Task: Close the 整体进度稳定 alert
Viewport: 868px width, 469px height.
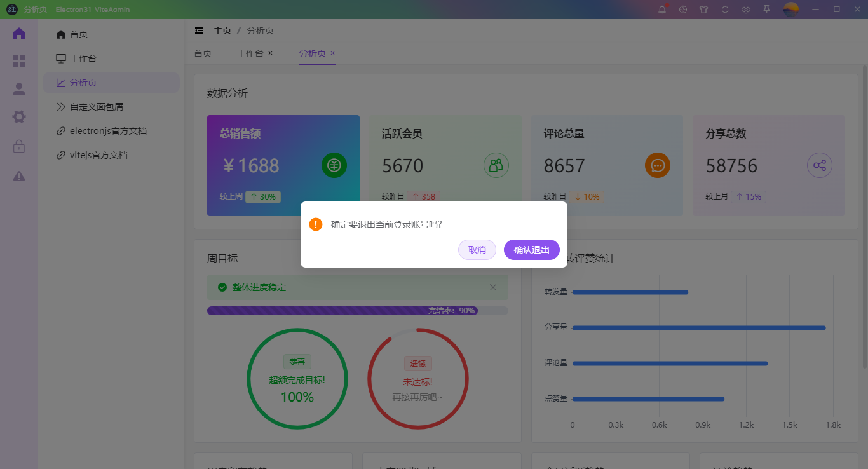Action: [493, 287]
